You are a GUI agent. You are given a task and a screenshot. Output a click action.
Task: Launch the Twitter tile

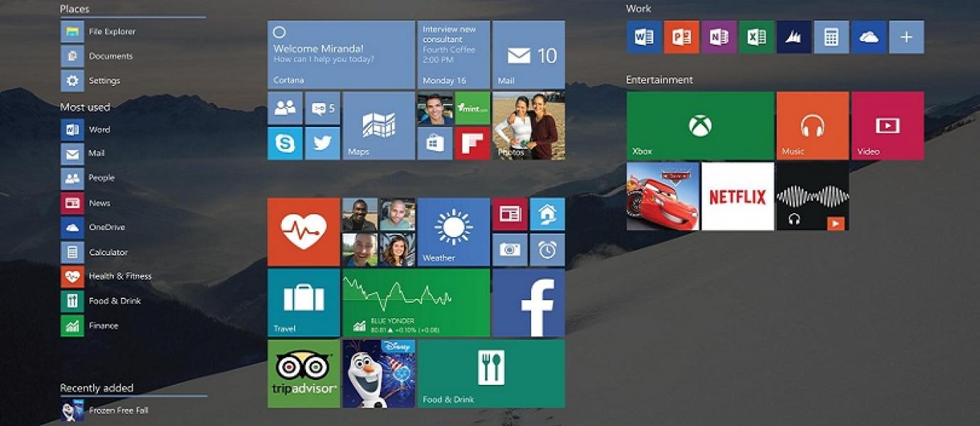(322, 143)
